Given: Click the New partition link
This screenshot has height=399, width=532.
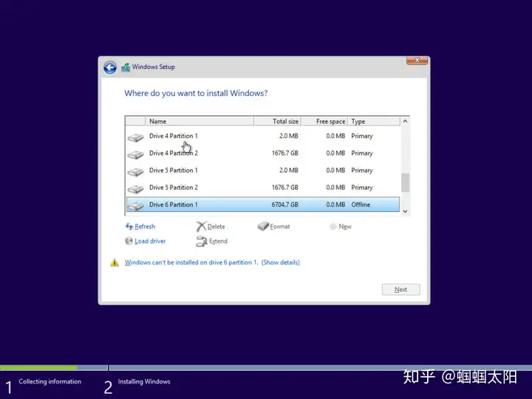Looking at the screenshot, I should click(345, 226).
